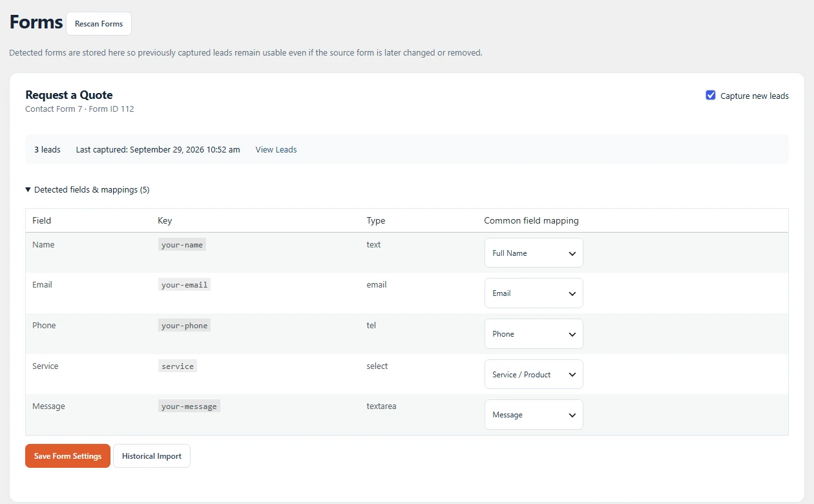Screen dimensions: 814x504
Task: Collapse Detected fields & mappings section
Action: pos(87,190)
